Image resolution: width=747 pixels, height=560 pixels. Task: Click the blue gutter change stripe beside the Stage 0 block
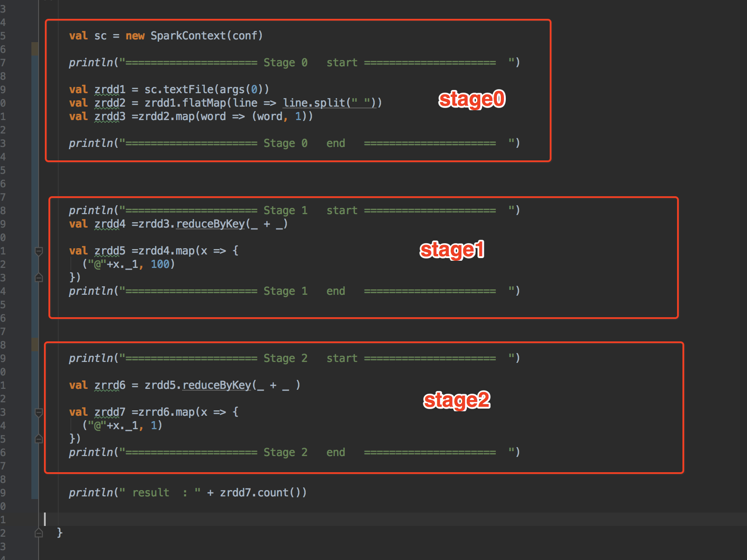coord(35,103)
